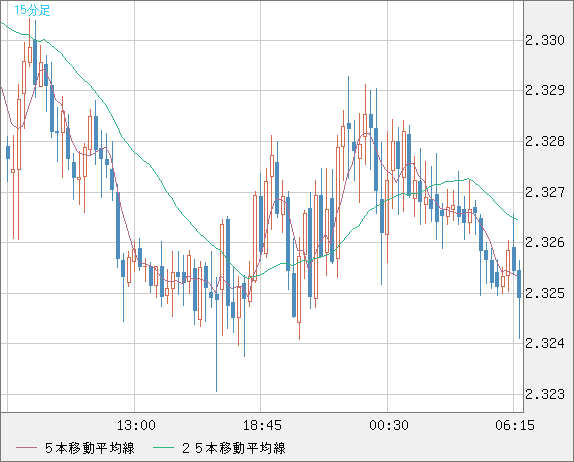This screenshot has width=574, height=462.
Task: Click the 2.330 price axis label
Action: click(545, 40)
